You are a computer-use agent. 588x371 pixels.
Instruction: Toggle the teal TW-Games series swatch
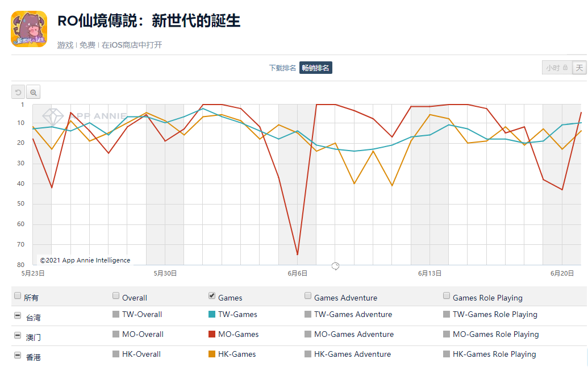click(212, 314)
